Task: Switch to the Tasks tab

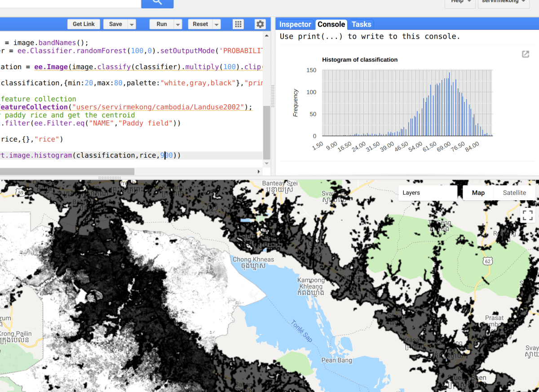Action: [x=361, y=24]
